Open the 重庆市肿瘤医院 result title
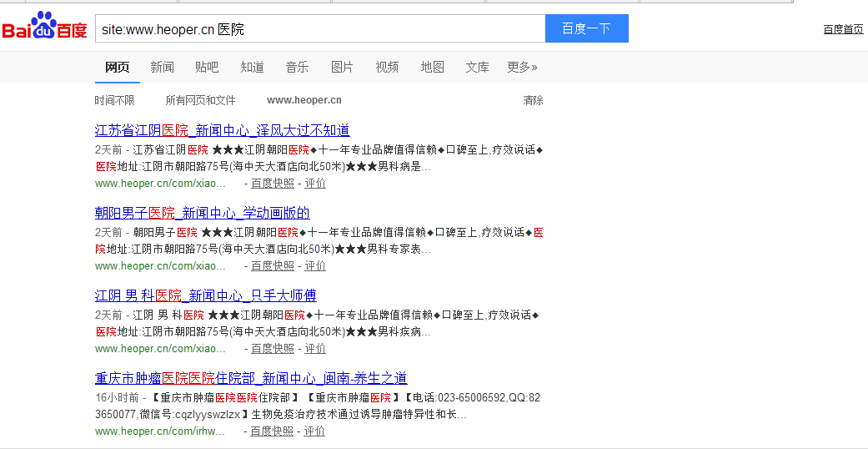Viewport: 868px width, 449px height. (251, 378)
